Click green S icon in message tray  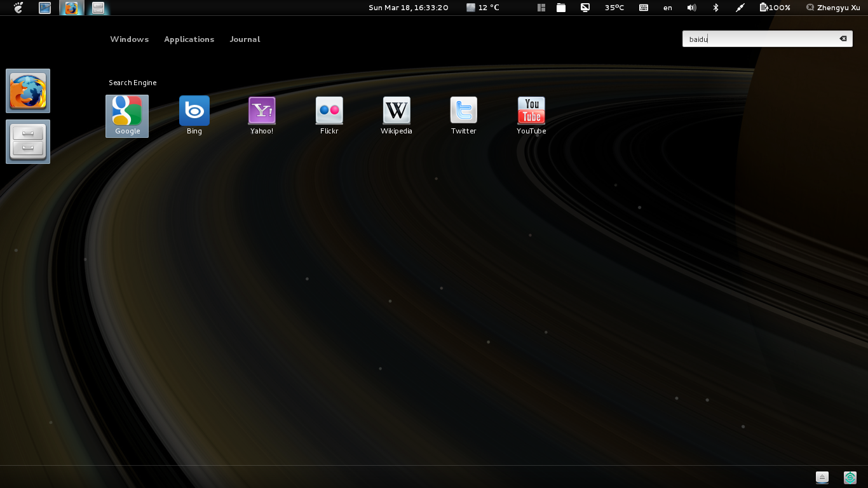click(850, 477)
